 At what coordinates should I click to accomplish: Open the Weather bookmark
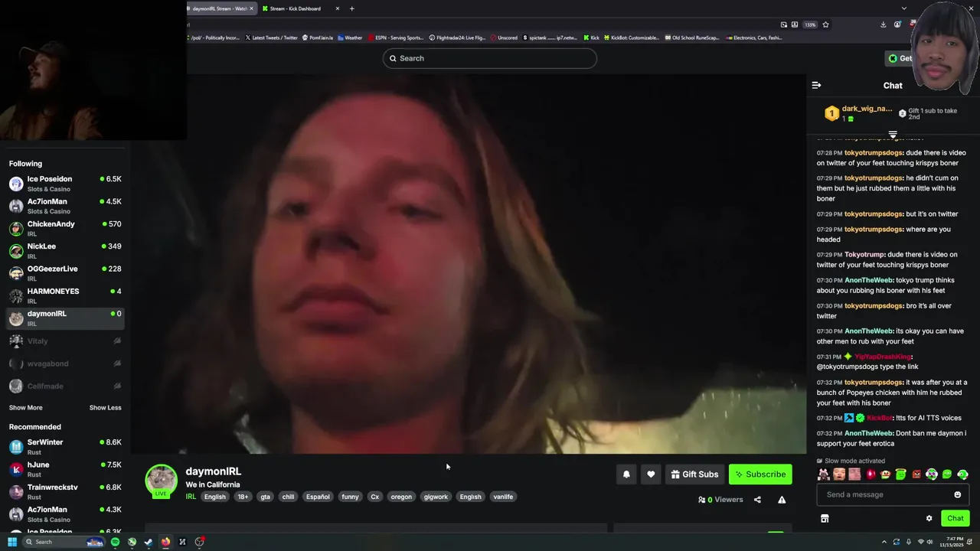click(x=350, y=37)
